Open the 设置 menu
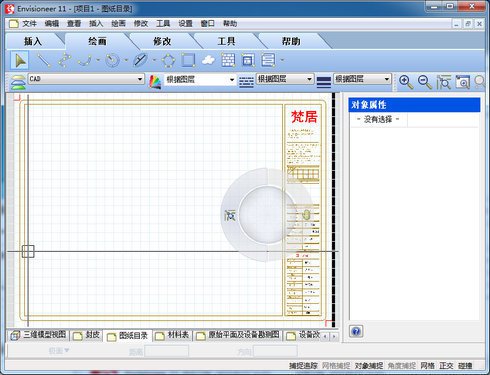The image size is (490, 375). pyautogui.click(x=185, y=24)
